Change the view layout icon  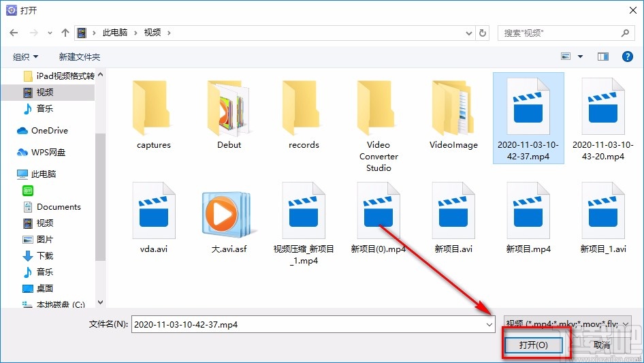pyautogui.click(x=566, y=57)
